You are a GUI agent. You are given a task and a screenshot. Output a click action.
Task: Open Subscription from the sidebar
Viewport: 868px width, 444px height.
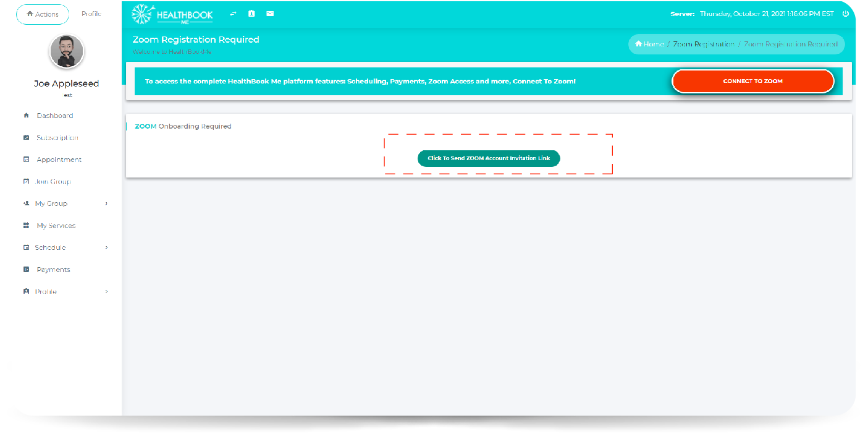click(x=57, y=137)
